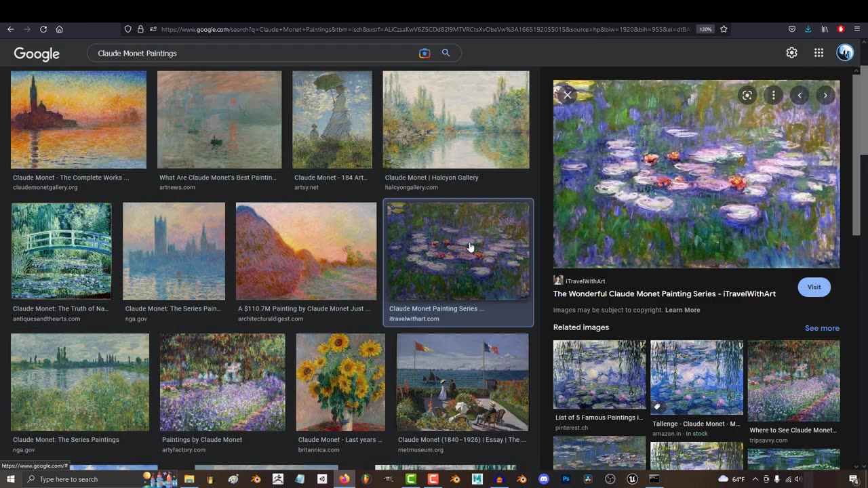Viewport: 868px width, 488px height.
Task: Go to the browser home page icon
Action: [x=60, y=29]
